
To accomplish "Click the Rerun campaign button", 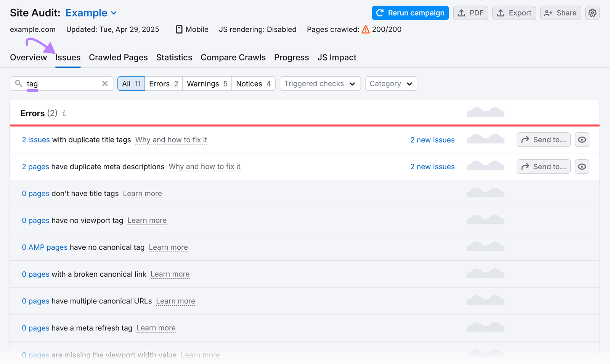I will 410,13.
